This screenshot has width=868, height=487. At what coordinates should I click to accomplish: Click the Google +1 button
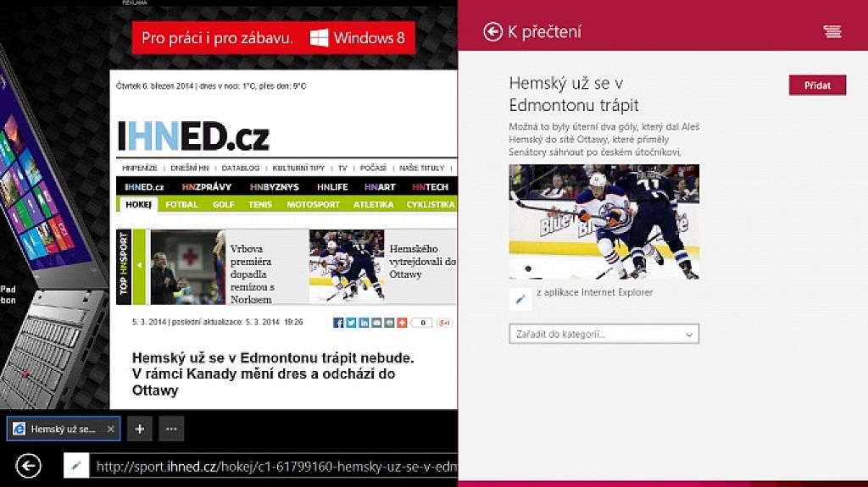click(444, 323)
